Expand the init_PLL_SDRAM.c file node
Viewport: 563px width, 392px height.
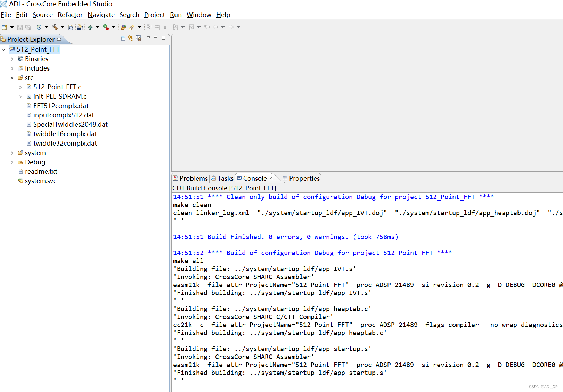pos(21,97)
